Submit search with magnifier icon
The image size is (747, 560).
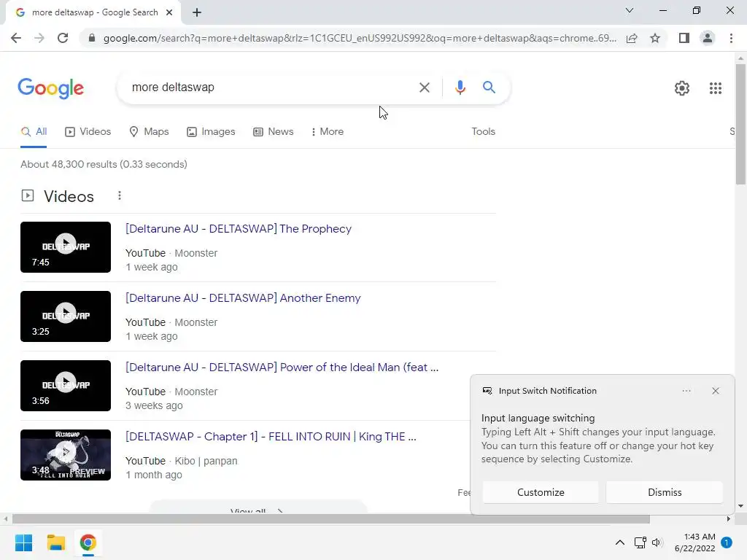(x=489, y=87)
